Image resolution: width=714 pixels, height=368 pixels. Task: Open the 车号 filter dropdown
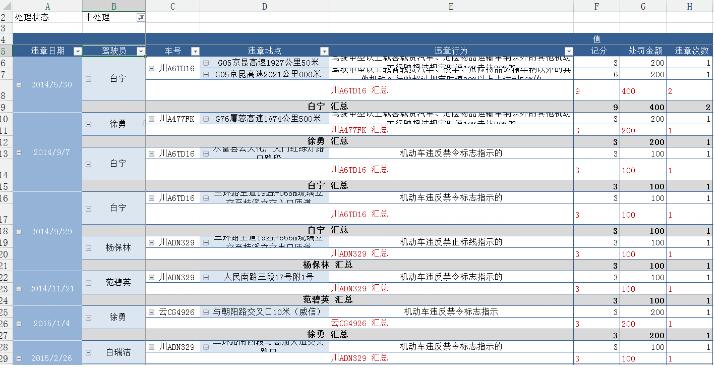(195, 51)
